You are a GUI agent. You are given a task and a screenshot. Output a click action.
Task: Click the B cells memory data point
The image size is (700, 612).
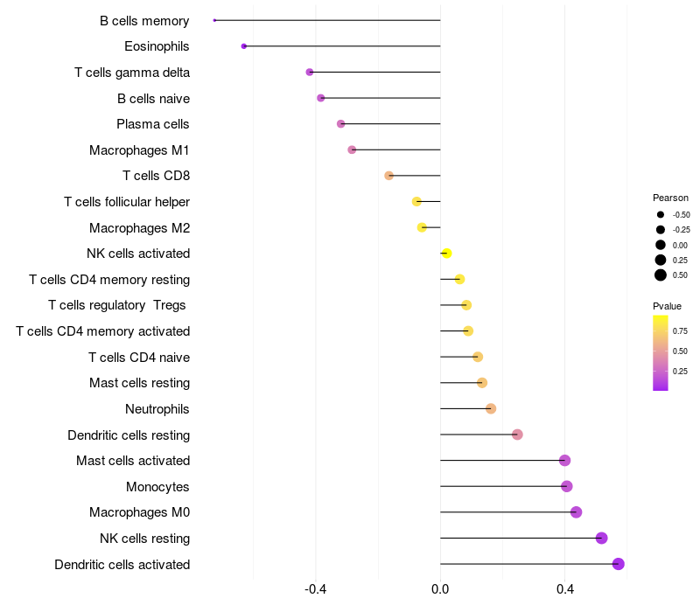pyautogui.click(x=214, y=20)
